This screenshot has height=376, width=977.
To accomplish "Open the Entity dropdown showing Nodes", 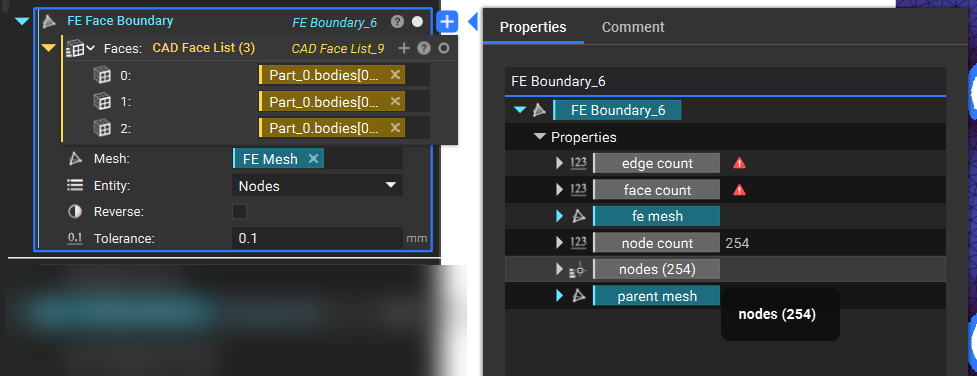I will point(317,186).
